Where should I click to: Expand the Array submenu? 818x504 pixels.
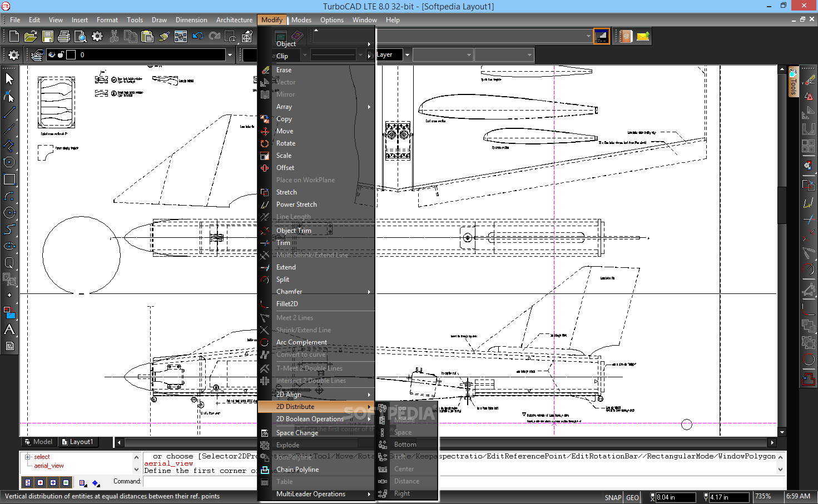coord(316,107)
